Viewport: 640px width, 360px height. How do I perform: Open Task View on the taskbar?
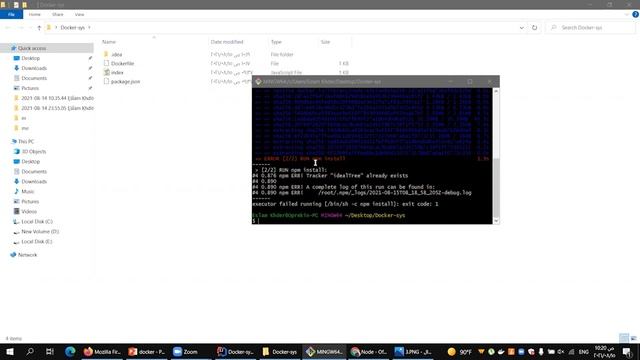[x=50, y=352]
